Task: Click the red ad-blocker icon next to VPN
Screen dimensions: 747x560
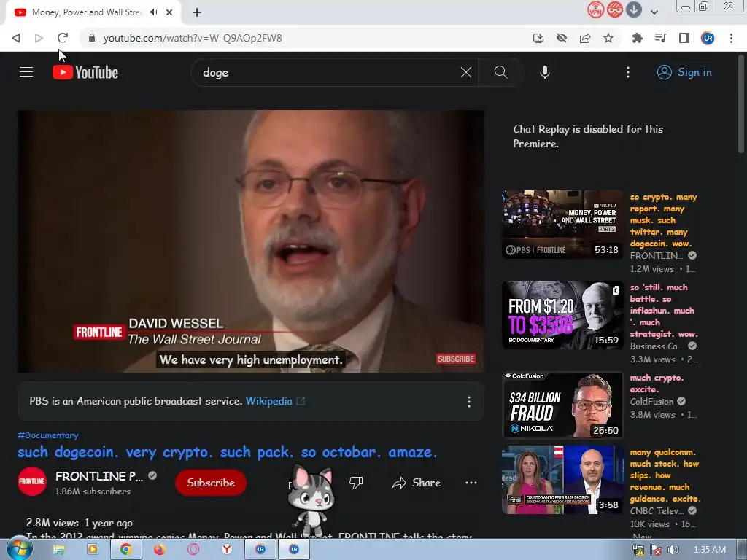Action: point(614,9)
